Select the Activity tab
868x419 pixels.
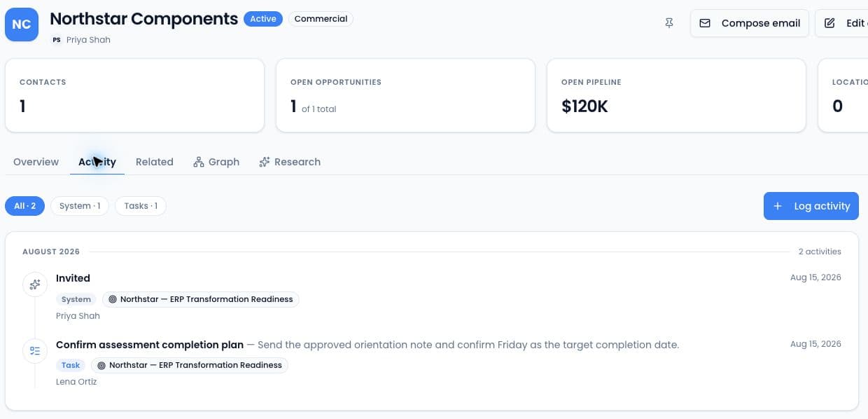pos(97,162)
